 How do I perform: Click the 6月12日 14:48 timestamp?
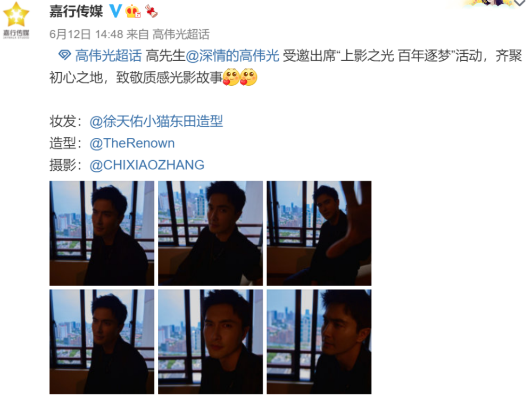pyautogui.click(x=86, y=34)
